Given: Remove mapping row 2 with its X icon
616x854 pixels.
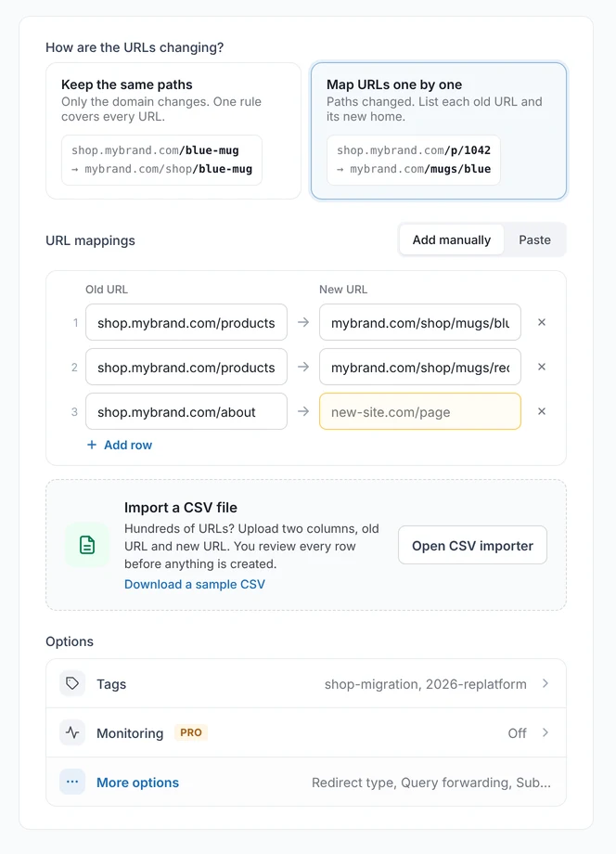Looking at the screenshot, I should [x=542, y=367].
